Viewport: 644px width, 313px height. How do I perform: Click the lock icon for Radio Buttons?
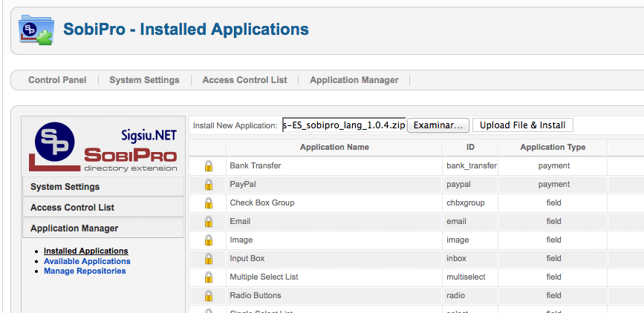(x=209, y=295)
